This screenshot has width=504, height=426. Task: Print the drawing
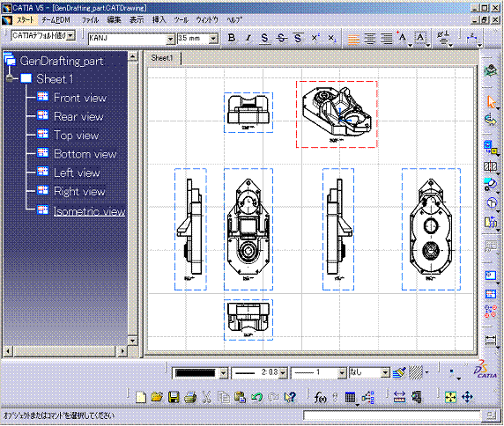[x=190, y=398]
